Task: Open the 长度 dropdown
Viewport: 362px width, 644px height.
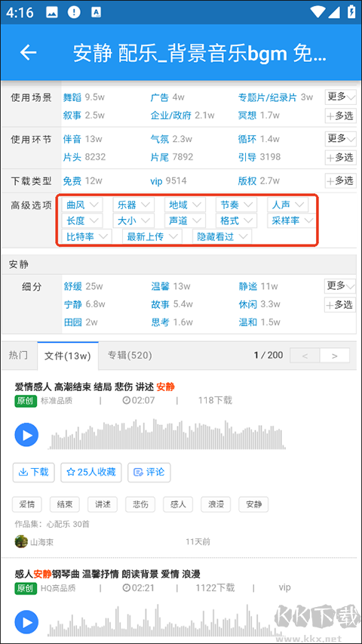Action: click(82, 220)
